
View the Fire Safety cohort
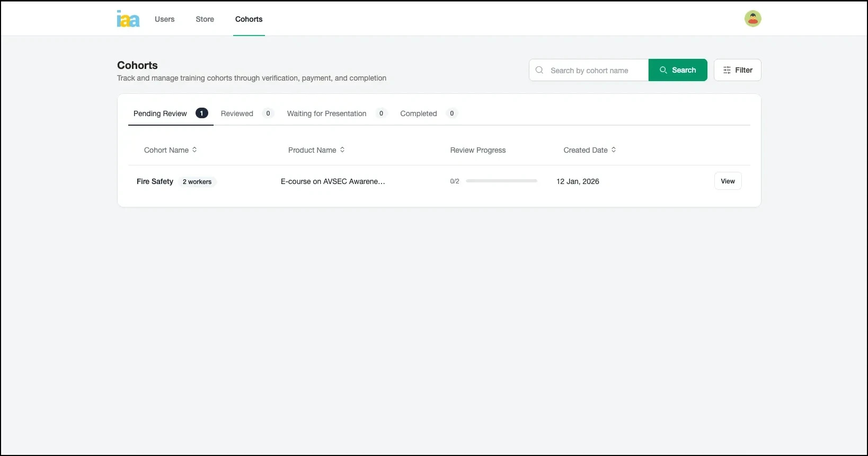[728, 181]
